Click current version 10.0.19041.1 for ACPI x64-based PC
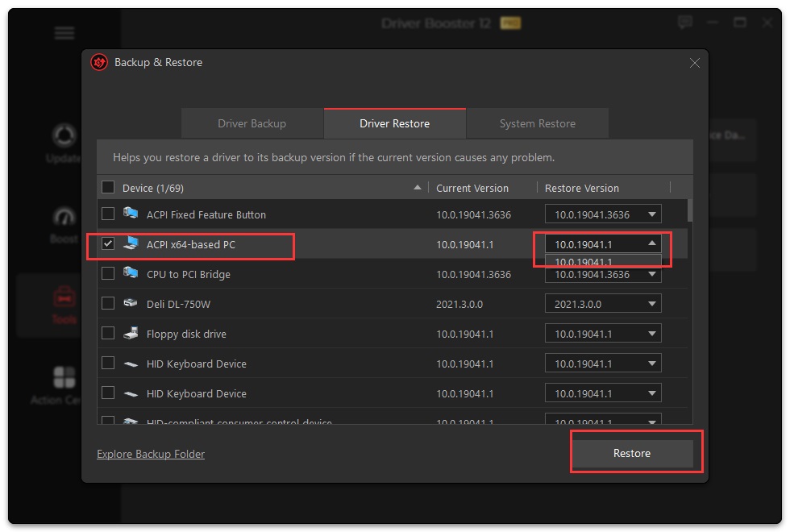Screen dimensions: 790x532 [464, 244]
